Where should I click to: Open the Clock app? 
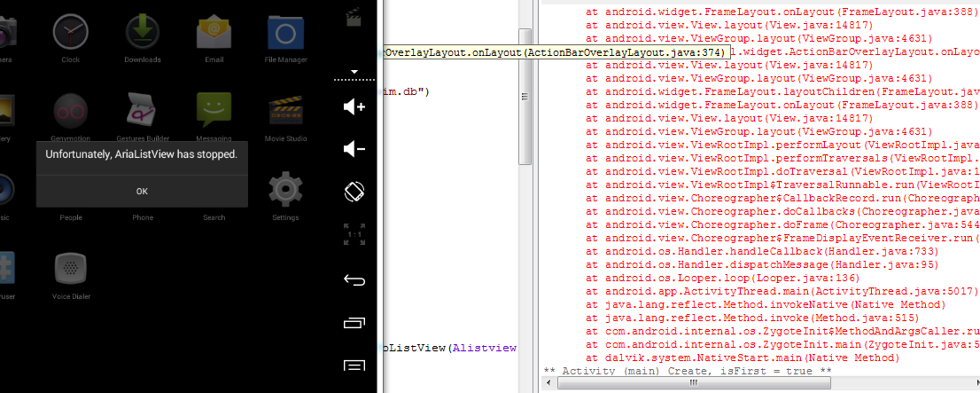click(x=71, y=35)
